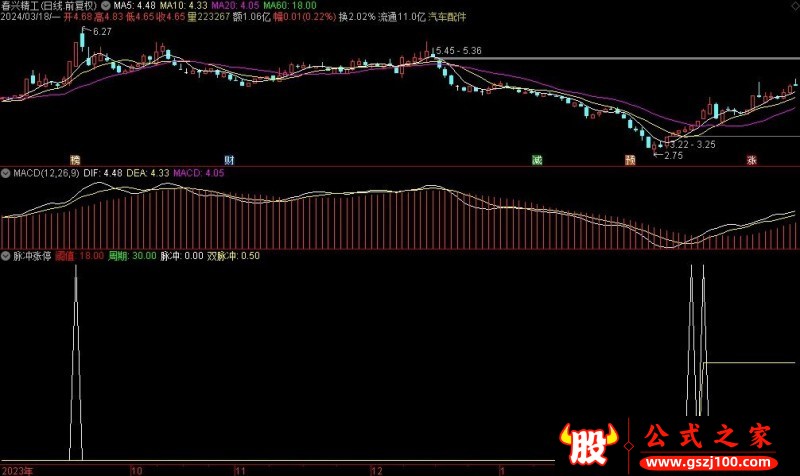Screen dimensions: 800x476
Task: Click the 涨 event marker on the chart
Action: tap(751, 160)
